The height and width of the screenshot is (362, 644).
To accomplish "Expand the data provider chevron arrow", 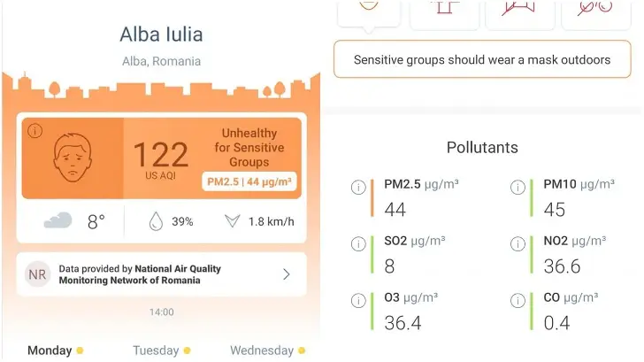I will 287,274.
